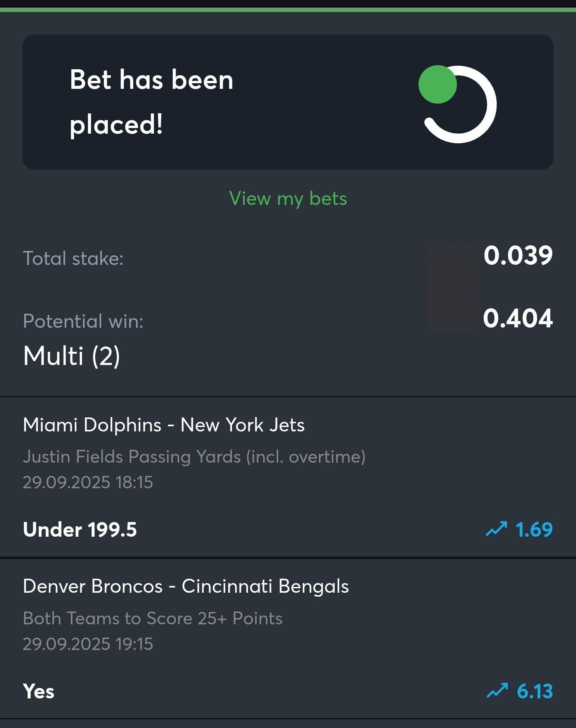Click the Justin Fields Passing Yards market text
This screenshot has height=728, width=576.
[194, 457]
